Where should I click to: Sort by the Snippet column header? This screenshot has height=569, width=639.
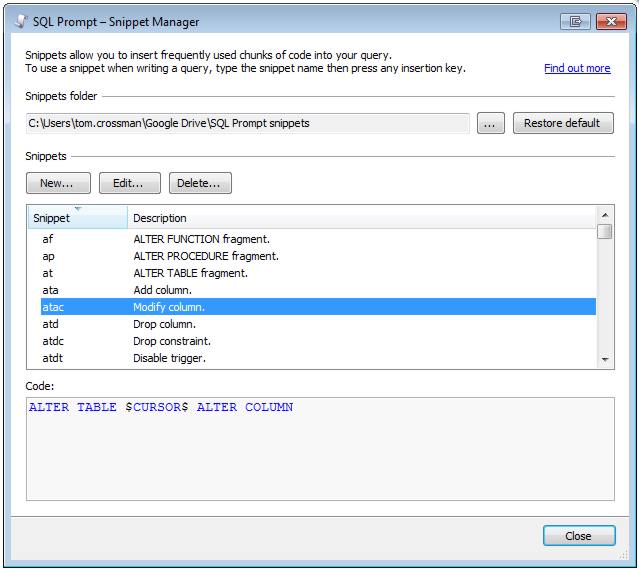(x=77, y=218)
